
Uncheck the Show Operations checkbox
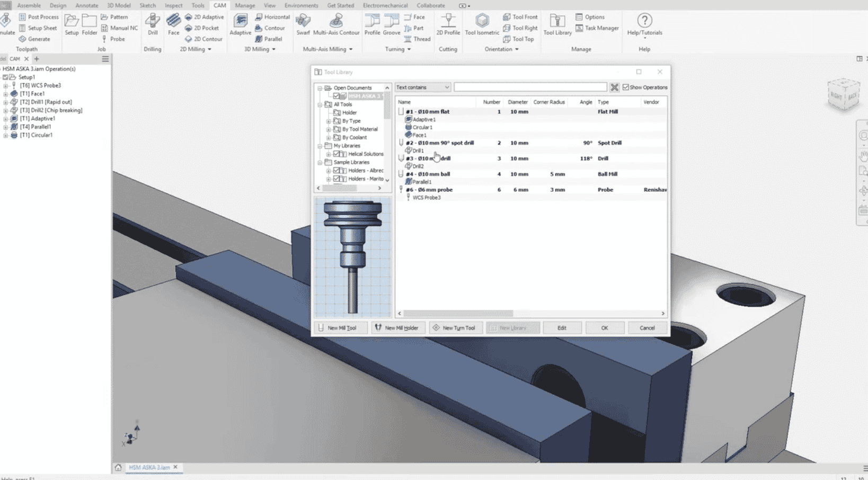pos(626,87)
